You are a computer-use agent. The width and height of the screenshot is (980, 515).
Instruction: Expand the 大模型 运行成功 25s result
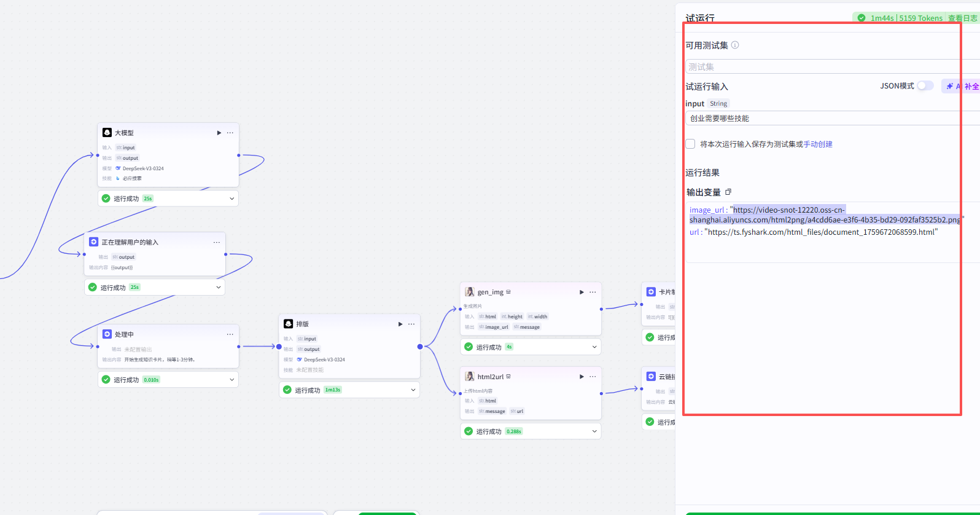coord(231,199)
